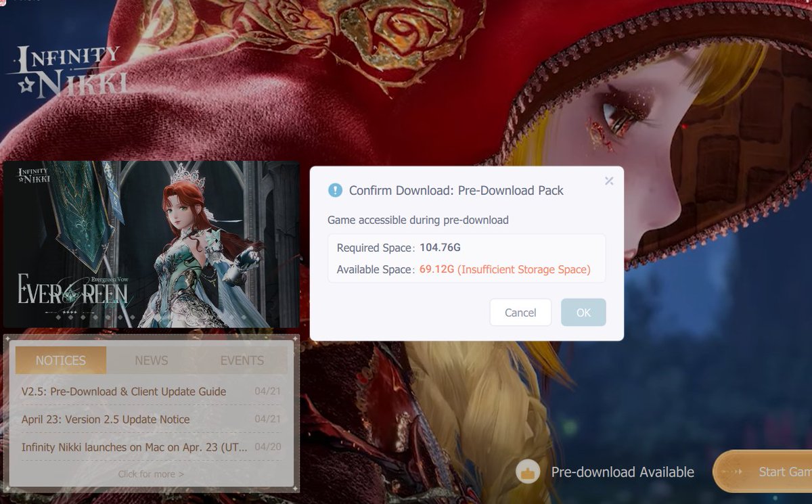Click the Confirm Download dialog title

point(456,190)
